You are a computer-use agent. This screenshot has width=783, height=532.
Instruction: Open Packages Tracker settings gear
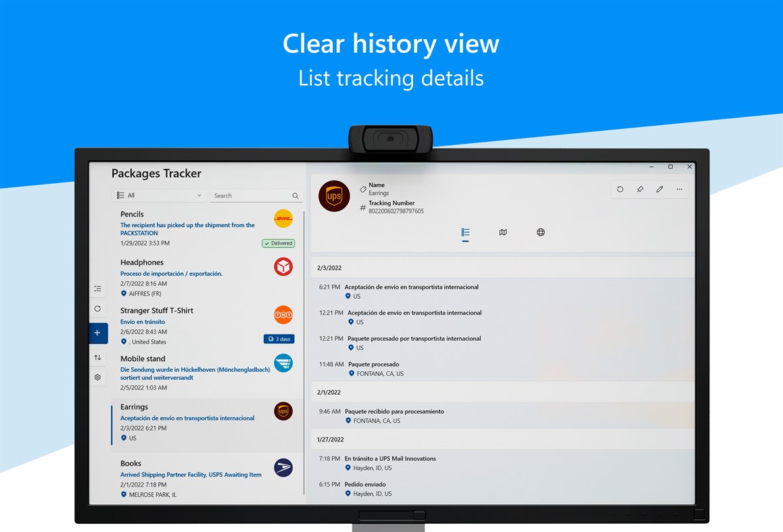pos(98,377)
